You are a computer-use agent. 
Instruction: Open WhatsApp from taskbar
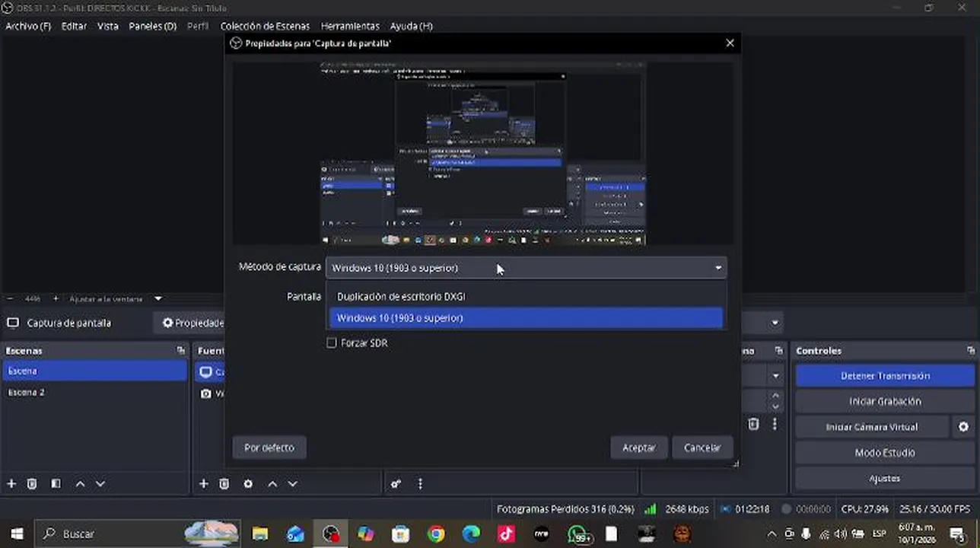tap(578, 534)
